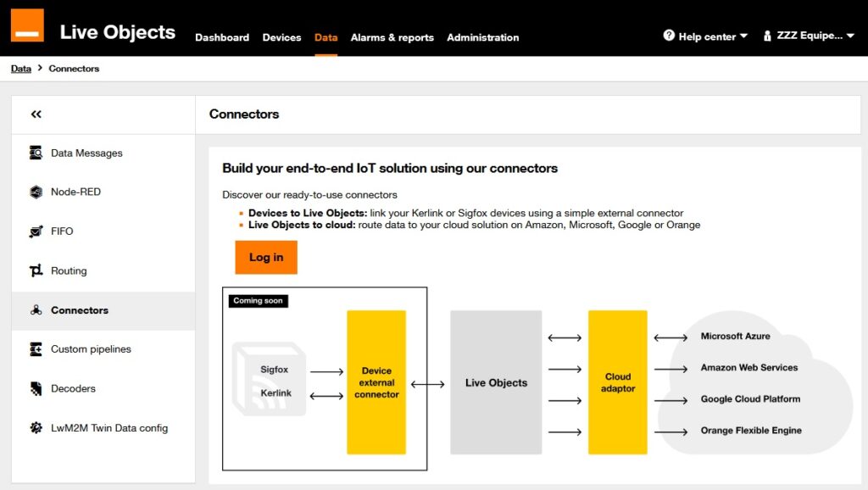The width and height of the screenshot is (868, 490).
Task: Click the grey Live Objects block in diagram
Action: pyautogui.click(x=496, y=382)
